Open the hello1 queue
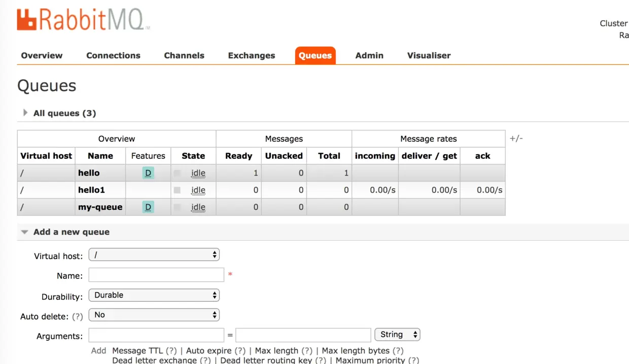This screenshot has height=364, width=629. [x=91, y=190]
